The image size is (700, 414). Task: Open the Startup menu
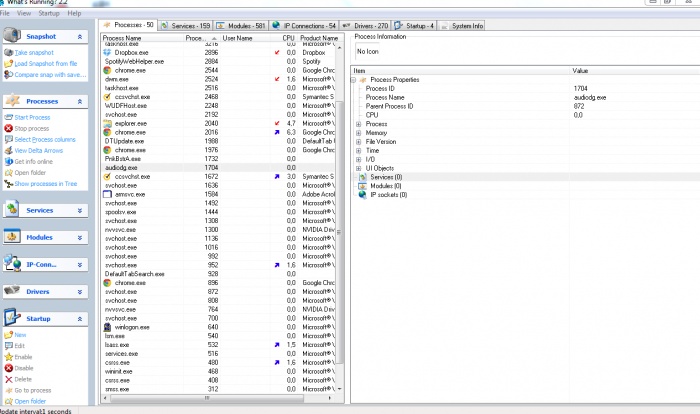pyautogui.click(x=49, y=13)
